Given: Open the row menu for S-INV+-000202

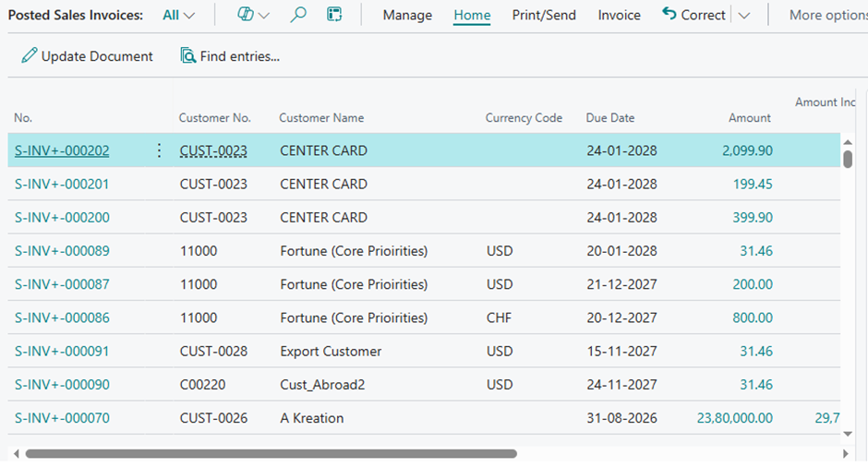Looking at the screenshot, I should pos(159,150).
